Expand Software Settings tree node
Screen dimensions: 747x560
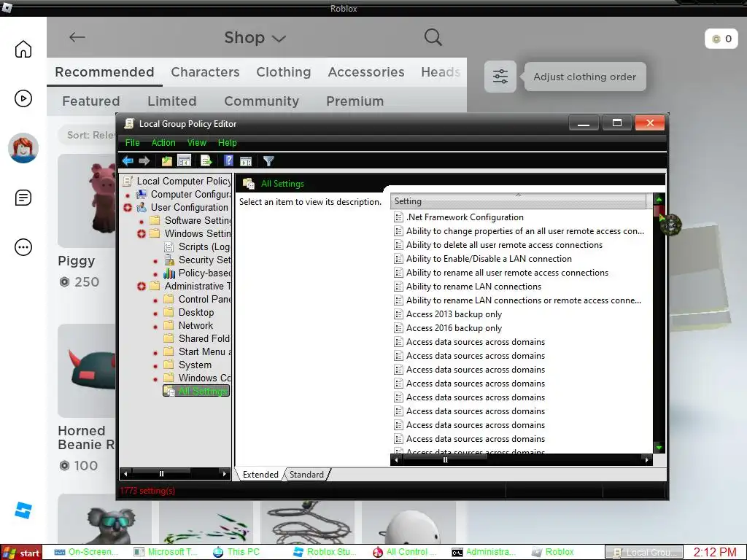point(141,221)
